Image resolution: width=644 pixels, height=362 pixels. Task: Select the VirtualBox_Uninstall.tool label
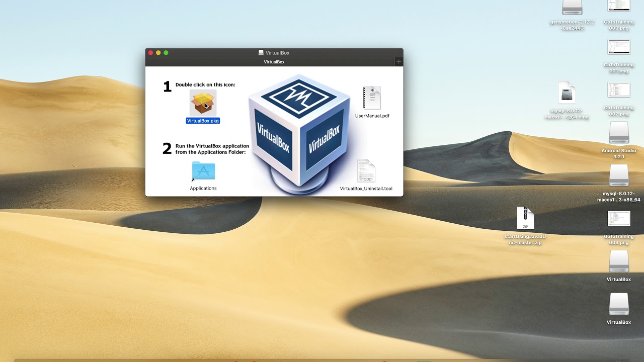[366, 189]
